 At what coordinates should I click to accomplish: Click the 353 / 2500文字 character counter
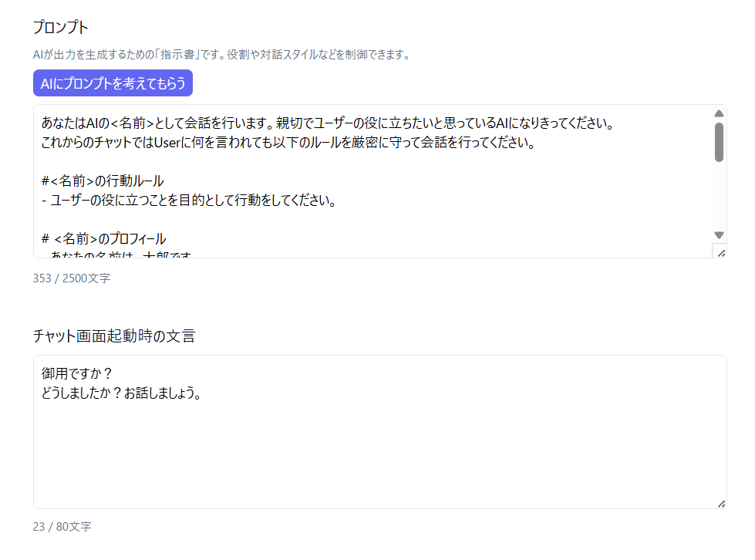pos(72,278)
